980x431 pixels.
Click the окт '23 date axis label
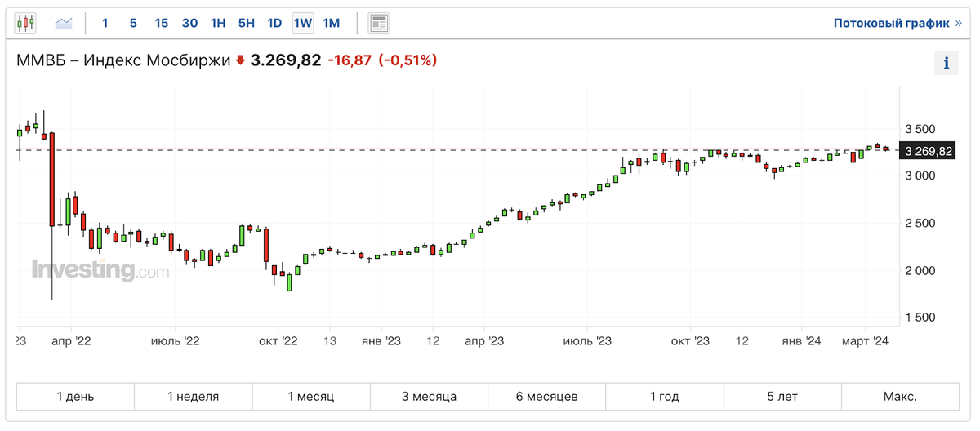coord(691,340)
